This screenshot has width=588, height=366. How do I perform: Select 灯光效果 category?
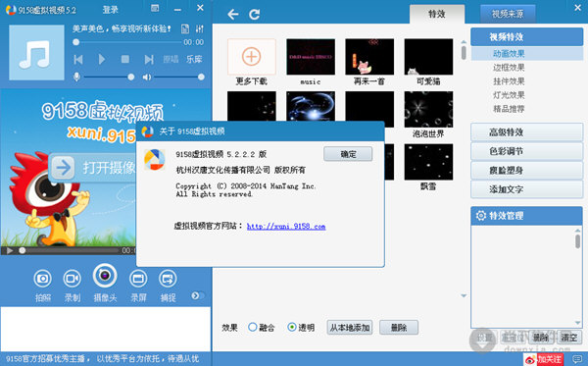pos(509,95)
